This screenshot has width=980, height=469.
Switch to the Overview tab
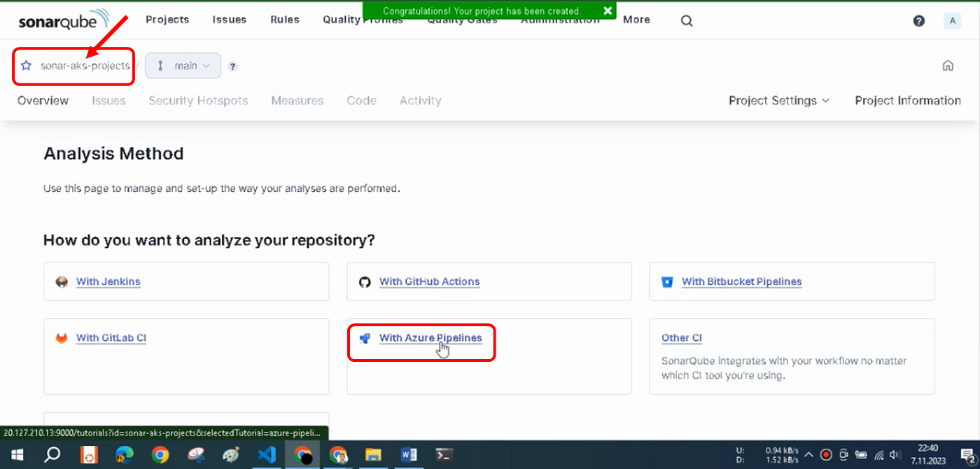(43, 101)
